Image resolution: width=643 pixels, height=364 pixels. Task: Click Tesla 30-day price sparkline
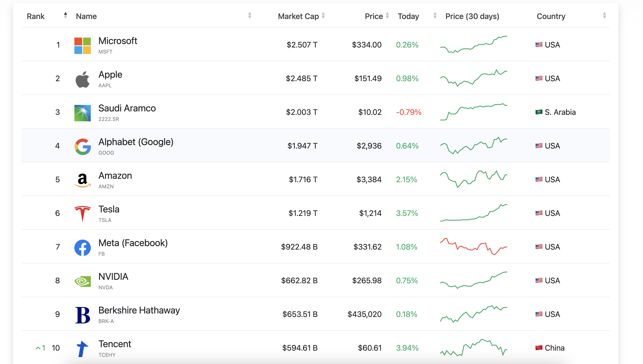pos(473,213)
